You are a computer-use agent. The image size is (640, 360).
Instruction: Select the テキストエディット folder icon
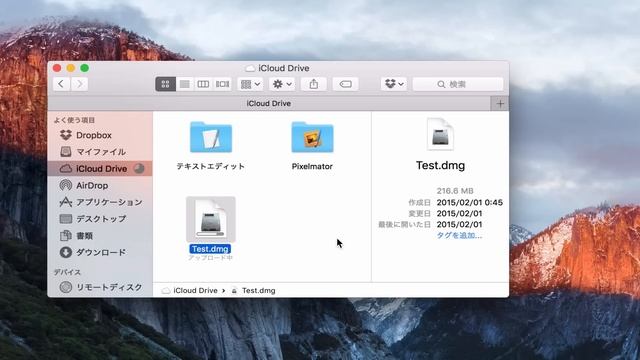click(x=211, y=137)
